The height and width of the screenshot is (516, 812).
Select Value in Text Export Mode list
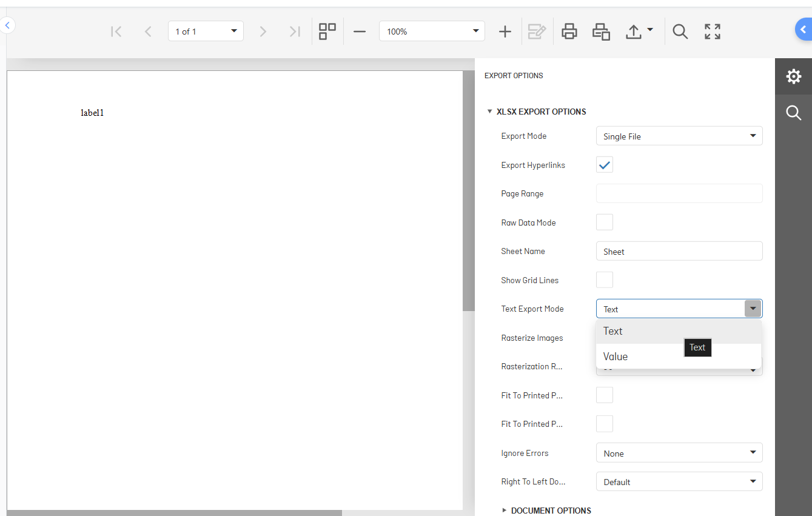pos(616,357)
